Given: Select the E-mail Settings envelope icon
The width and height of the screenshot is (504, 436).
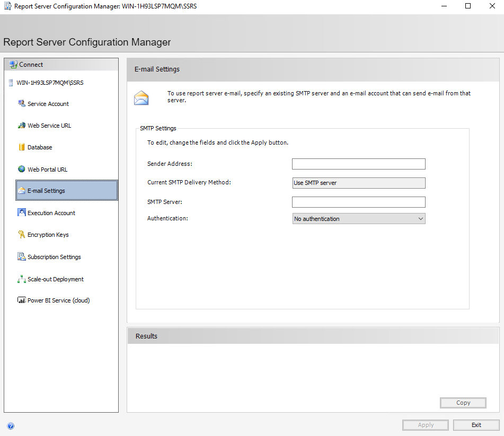Looking at the screenshot, I should pyautogui.click(x=23, y=190).
